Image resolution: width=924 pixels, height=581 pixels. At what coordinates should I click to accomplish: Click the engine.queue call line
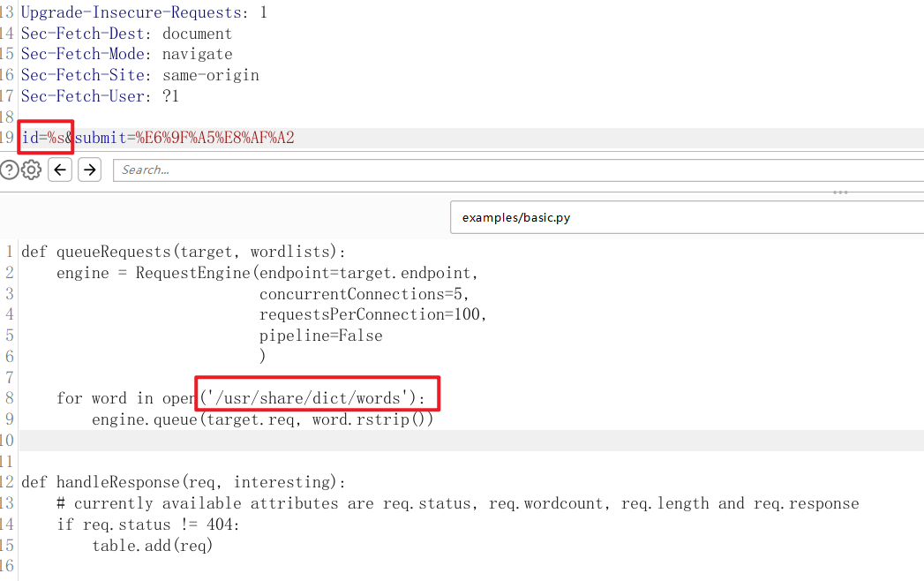coord(262,419)
